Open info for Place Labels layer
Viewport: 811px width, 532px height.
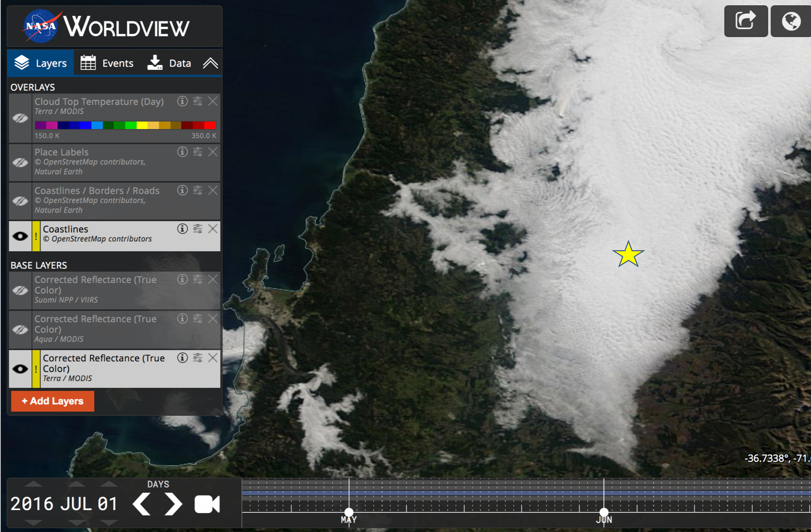182,152
